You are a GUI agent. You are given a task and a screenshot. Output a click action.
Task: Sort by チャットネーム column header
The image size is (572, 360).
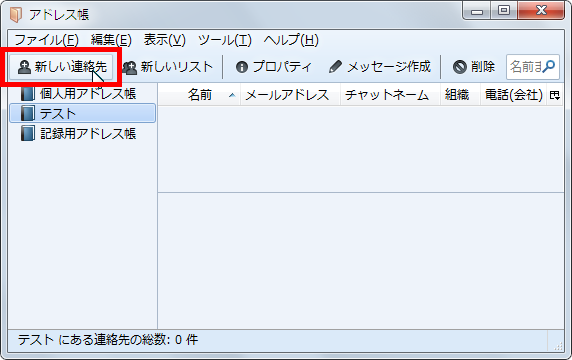pyautogui.click(x=390, y=95)
